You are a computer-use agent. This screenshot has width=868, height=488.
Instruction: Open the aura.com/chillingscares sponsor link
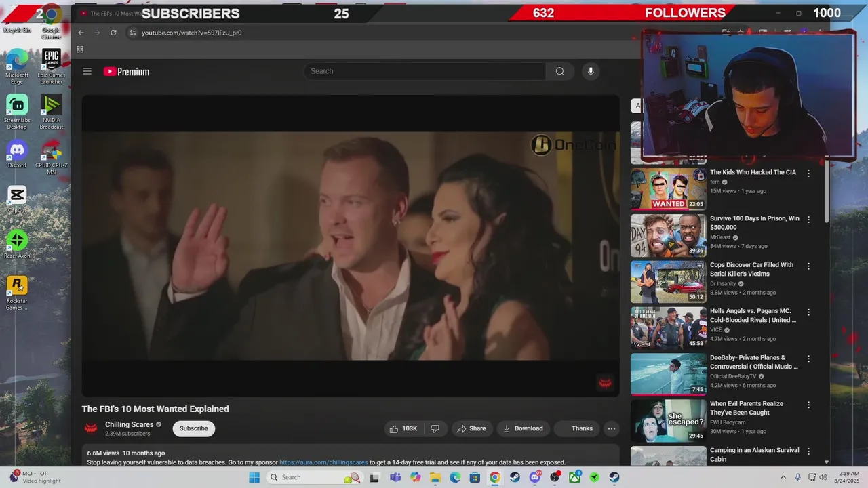(x=323, y=462)
